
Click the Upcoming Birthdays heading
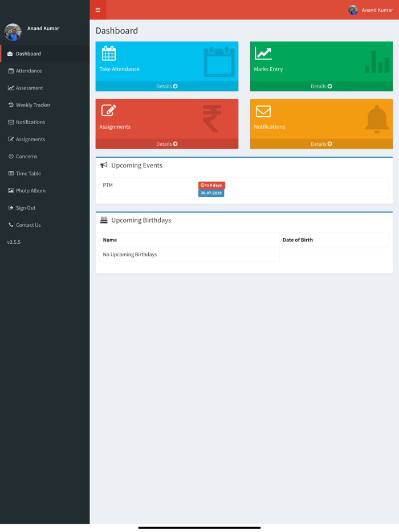pyautogui.click(x=141, y=220)
